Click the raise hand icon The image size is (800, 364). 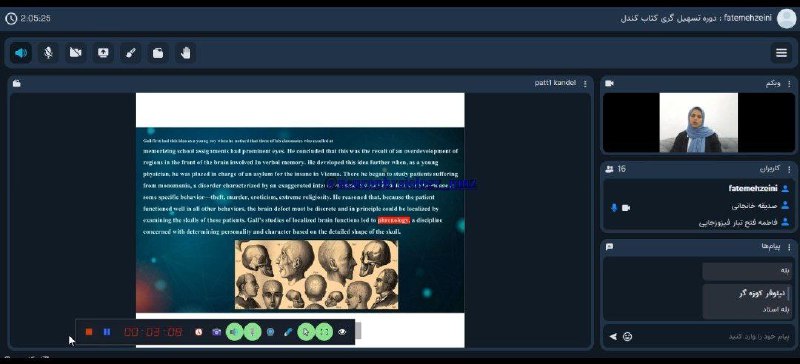point(185,53)
